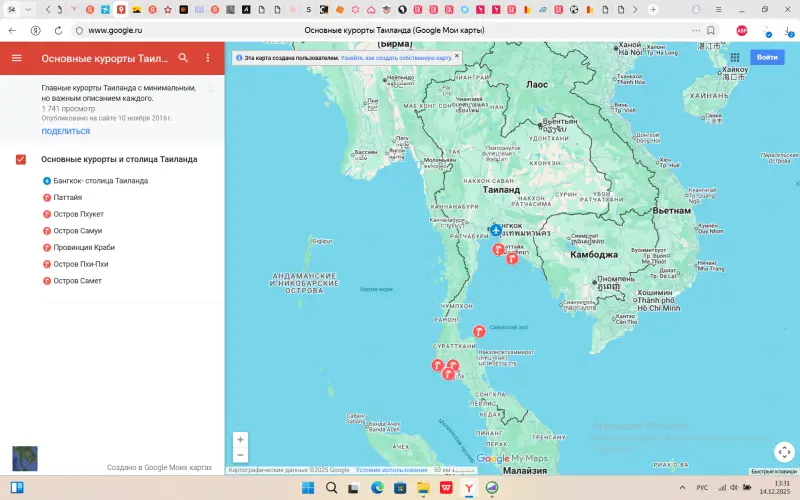Switch to satellite basemap thumbnail
Image resolution: width=800 pixels, height=500 pixels.
24,458
